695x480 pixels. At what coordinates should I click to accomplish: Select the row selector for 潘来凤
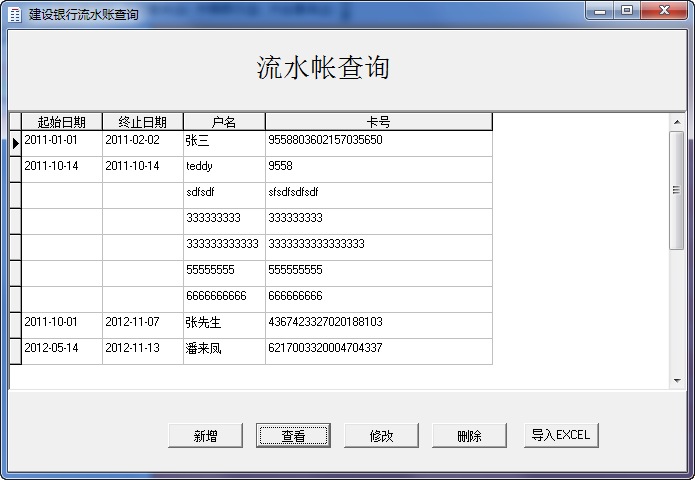point(16,351)
